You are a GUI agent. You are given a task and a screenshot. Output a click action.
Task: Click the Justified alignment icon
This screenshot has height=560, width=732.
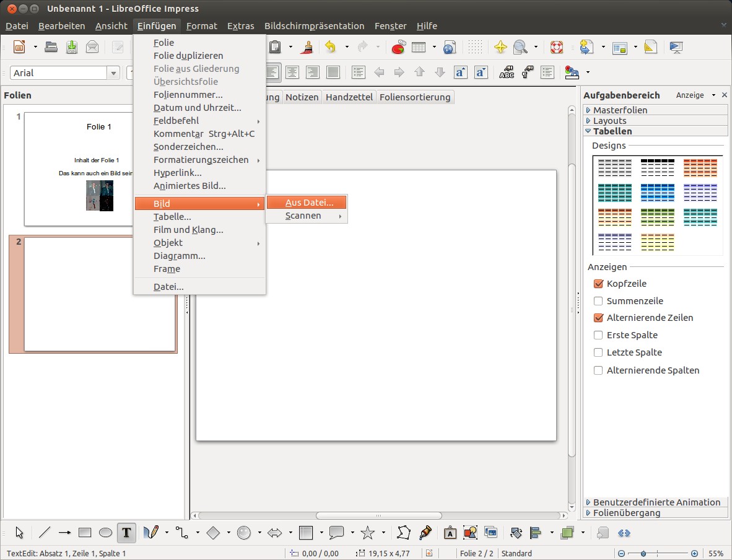point(333,72)
